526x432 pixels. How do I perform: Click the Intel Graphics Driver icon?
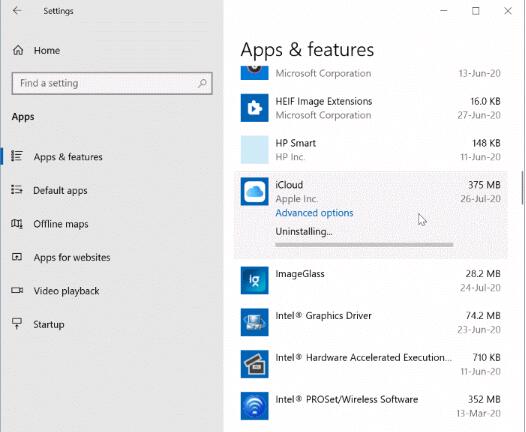(x=254, y=322)
